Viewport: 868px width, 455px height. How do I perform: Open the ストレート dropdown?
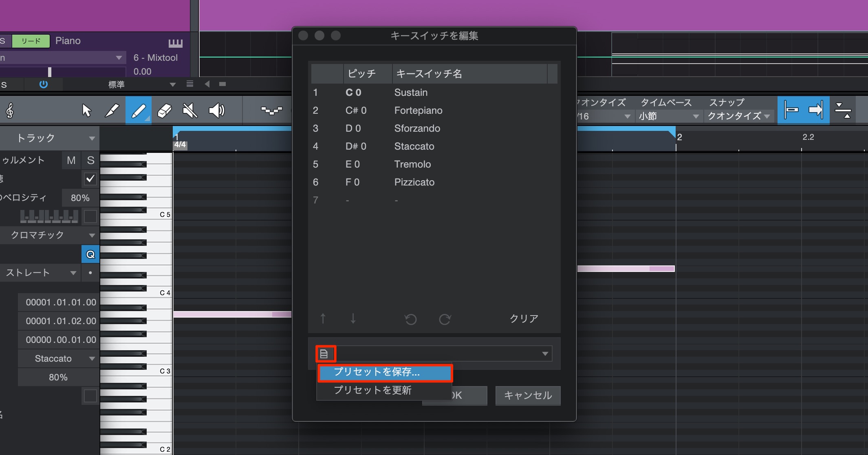click(x=40, y=273)
